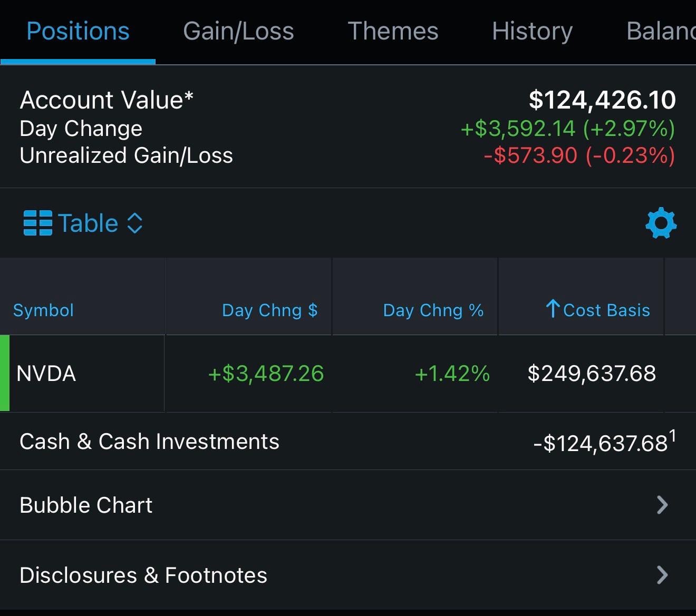Screen dimensions: 696x616
Task: Switch to the Balances tab
Action: click(x=660, y=31)
